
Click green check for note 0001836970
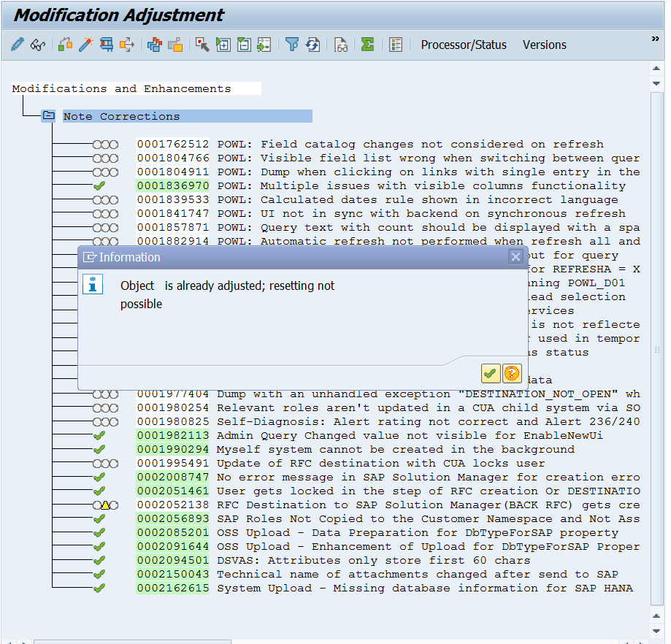(x=99, y=186)
